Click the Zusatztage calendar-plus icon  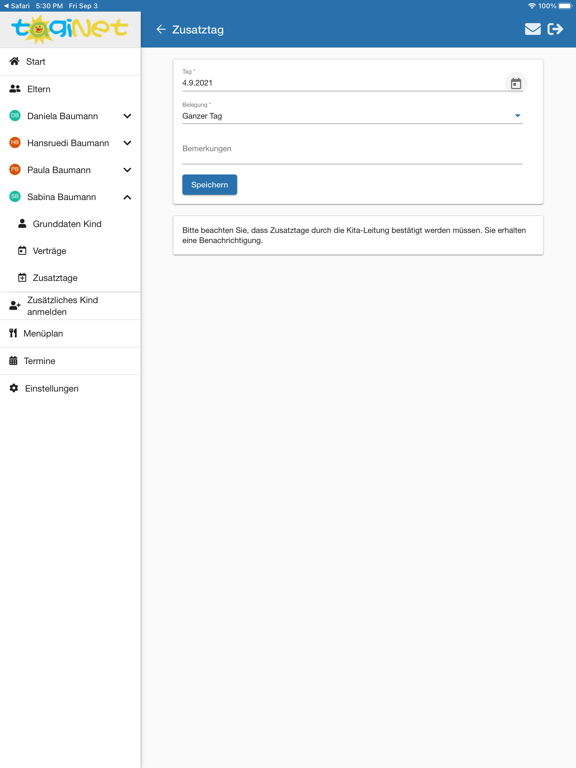click(22, 278)
